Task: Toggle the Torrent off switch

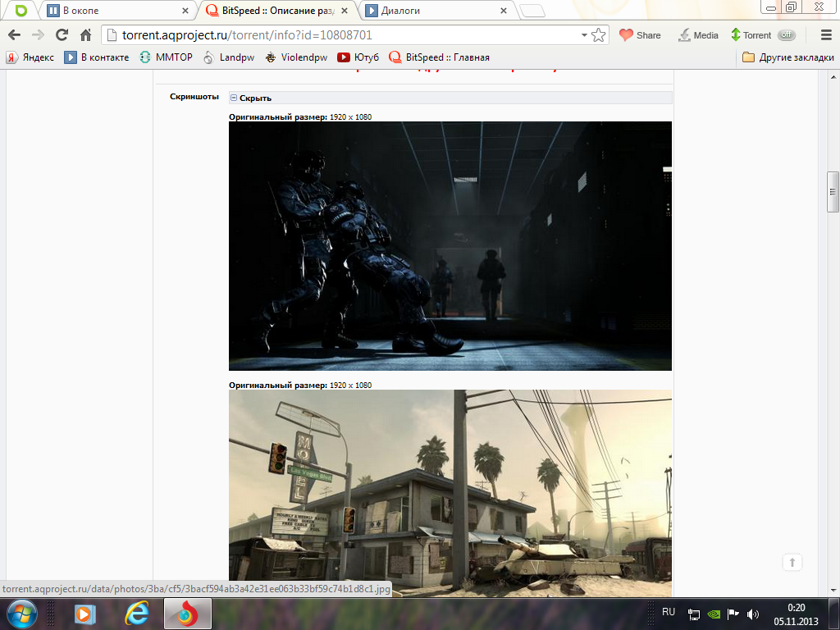Action: click(x=787, y=35)
